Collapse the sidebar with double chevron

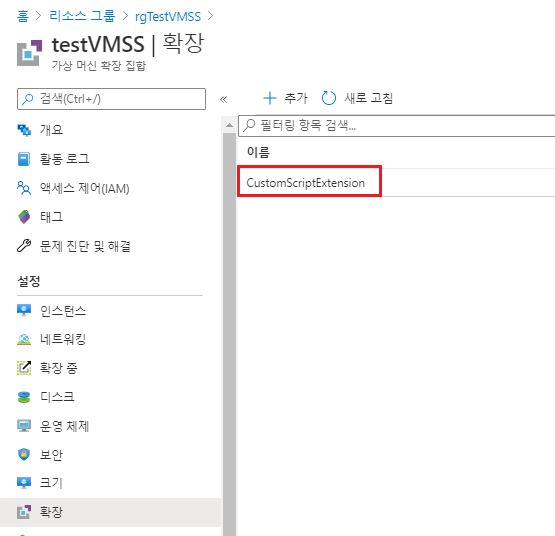tap(223, 99)
